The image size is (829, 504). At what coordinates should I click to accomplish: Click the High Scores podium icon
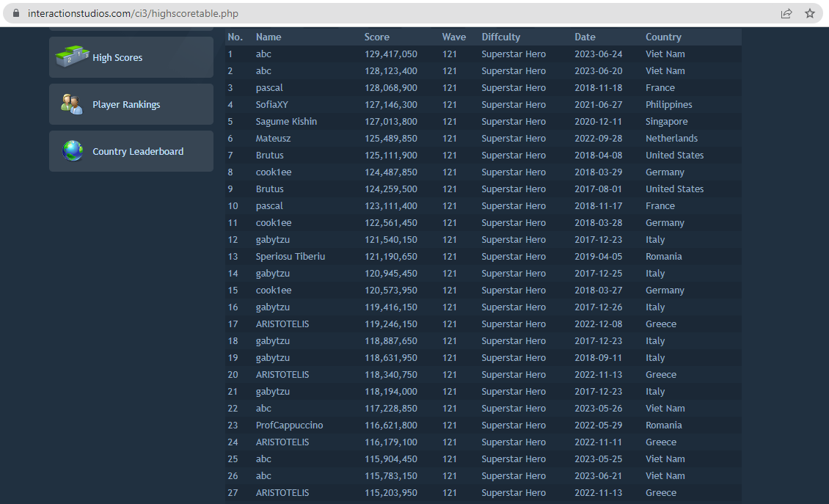click(x=73, y=56)
